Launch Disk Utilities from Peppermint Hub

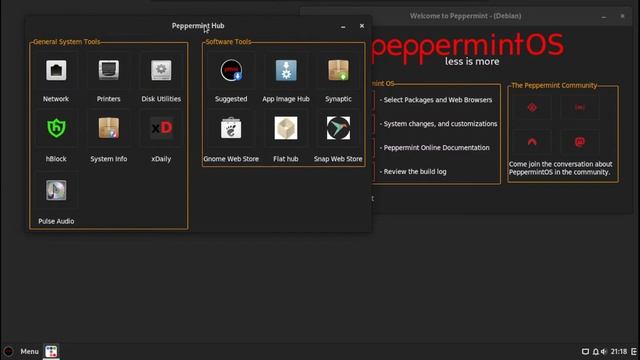point(161,71)
